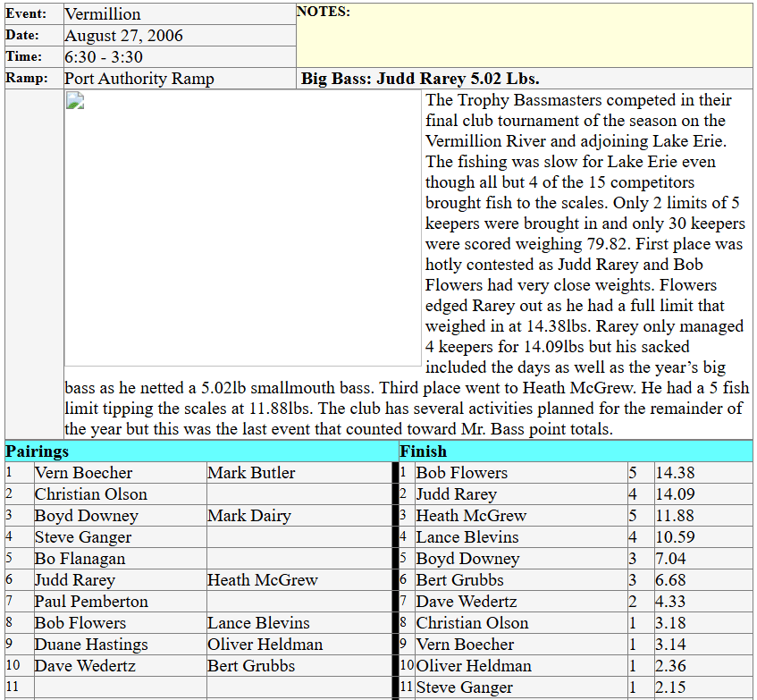Image resolution: width=757 pixels, height=700 pixels.
Task: Click Vern Boecher in Pairings row 1
Action: 84,473
